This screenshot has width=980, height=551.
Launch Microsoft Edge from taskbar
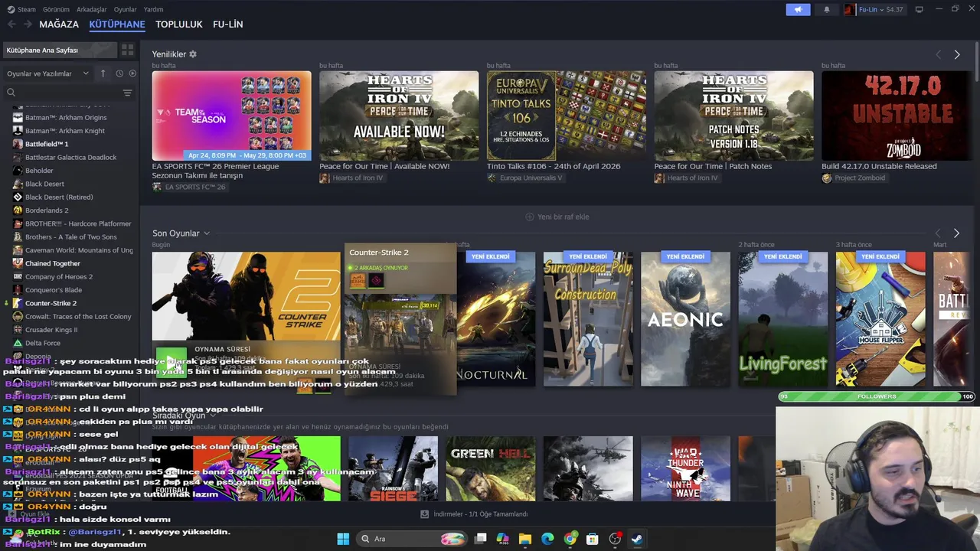tap(547, 539)
